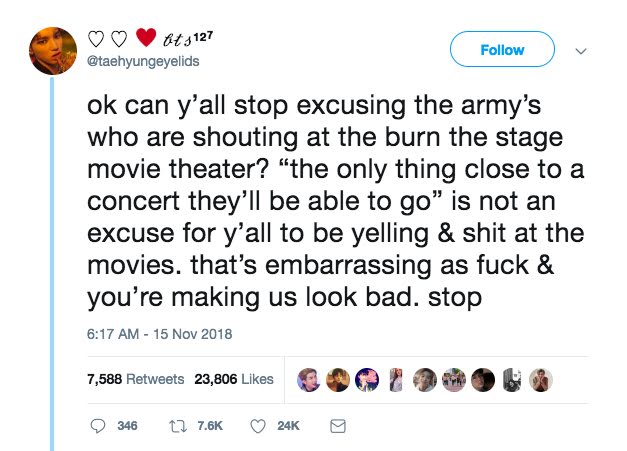This screenshot has width=627, height=451.
Task: Click the envelope direct message icon
Action: (338, 426)
